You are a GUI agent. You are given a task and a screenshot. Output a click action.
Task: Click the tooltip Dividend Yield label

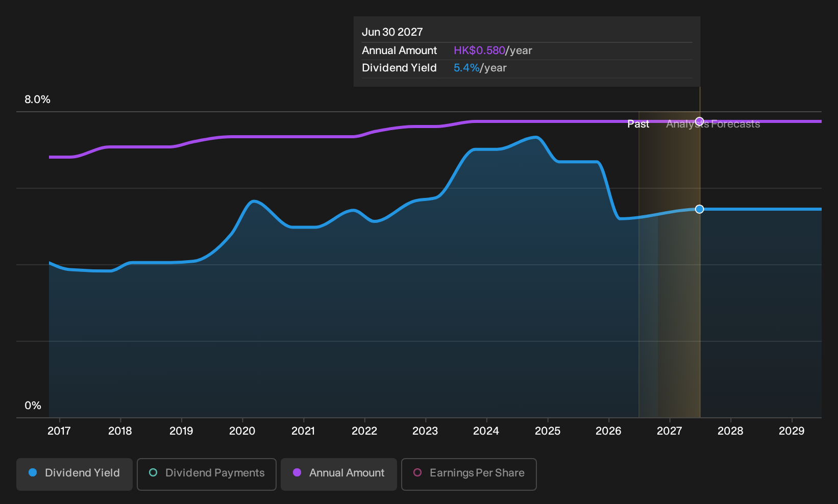click(399, 68)
